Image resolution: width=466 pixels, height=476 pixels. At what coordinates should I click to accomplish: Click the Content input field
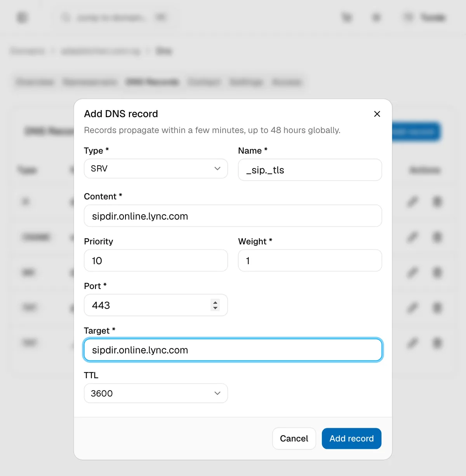[x=233, y=216]
